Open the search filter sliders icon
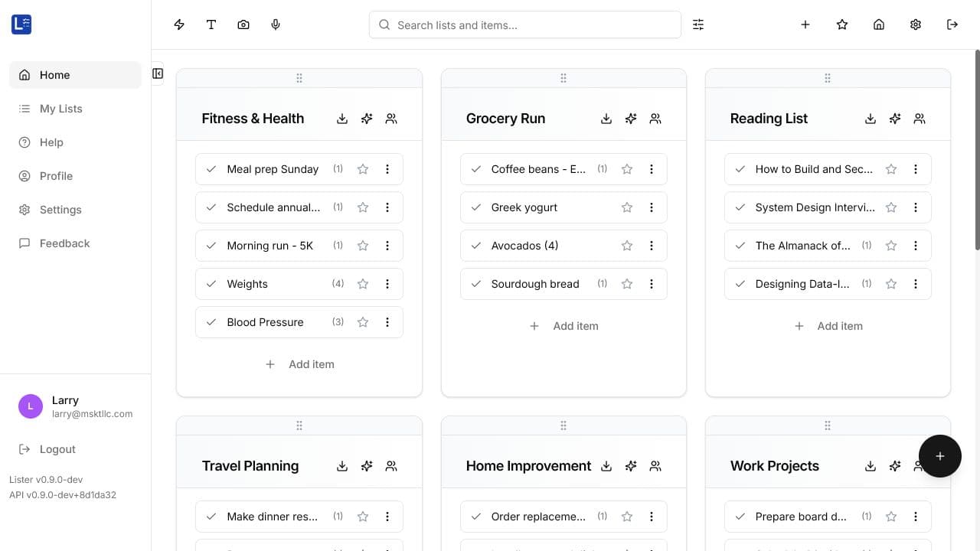 pos(698,24)
